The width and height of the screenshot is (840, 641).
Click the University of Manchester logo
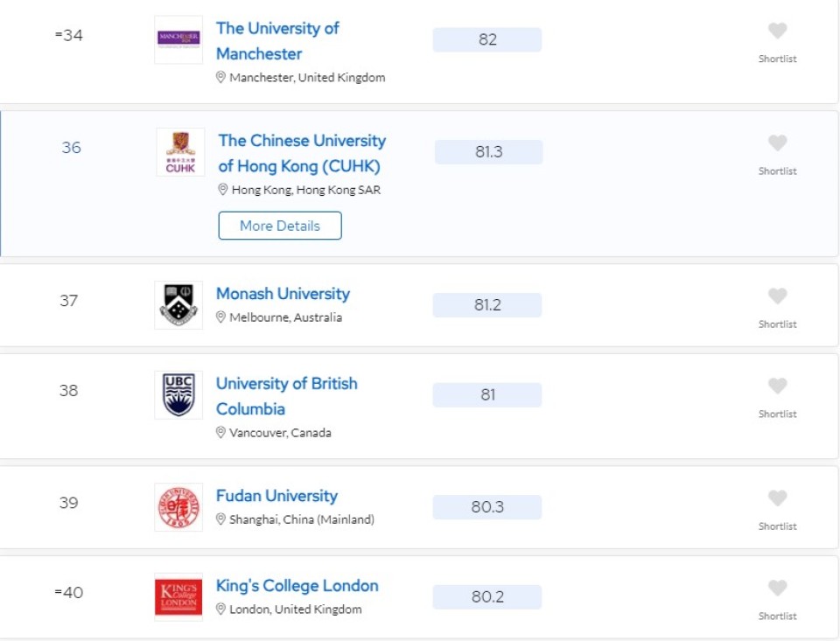click(x=178, y=39)
